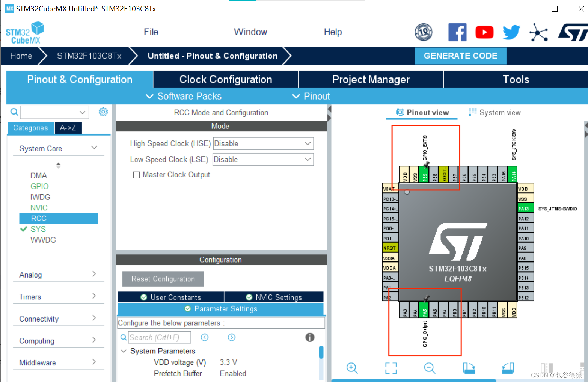This screenshot has width=588, height=382.
Task: Show parameter info with the i icon
Action: click(310, 337)
